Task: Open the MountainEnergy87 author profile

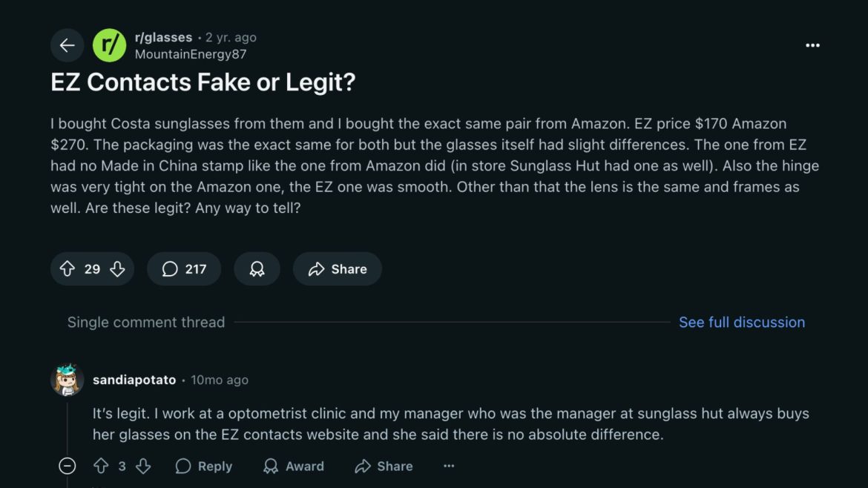Action: point(191,54)
